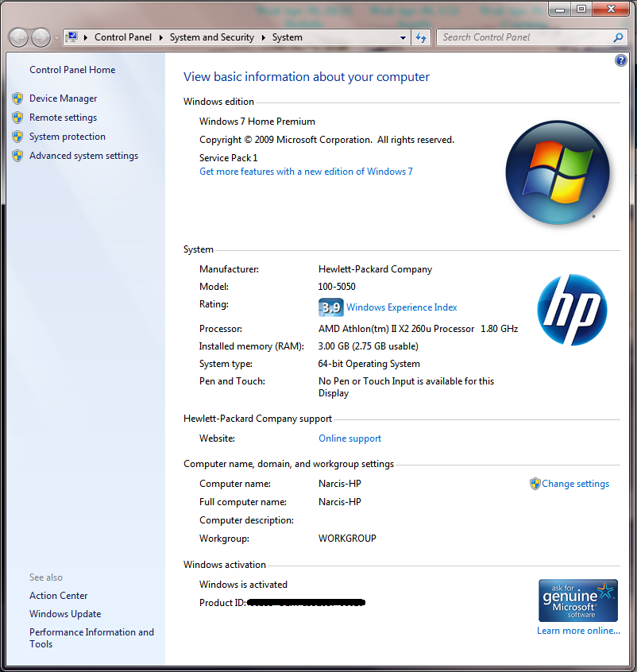637x672 pixels.
Task: Open the recent pages dropdown arrow
Action: click(56, 38)
